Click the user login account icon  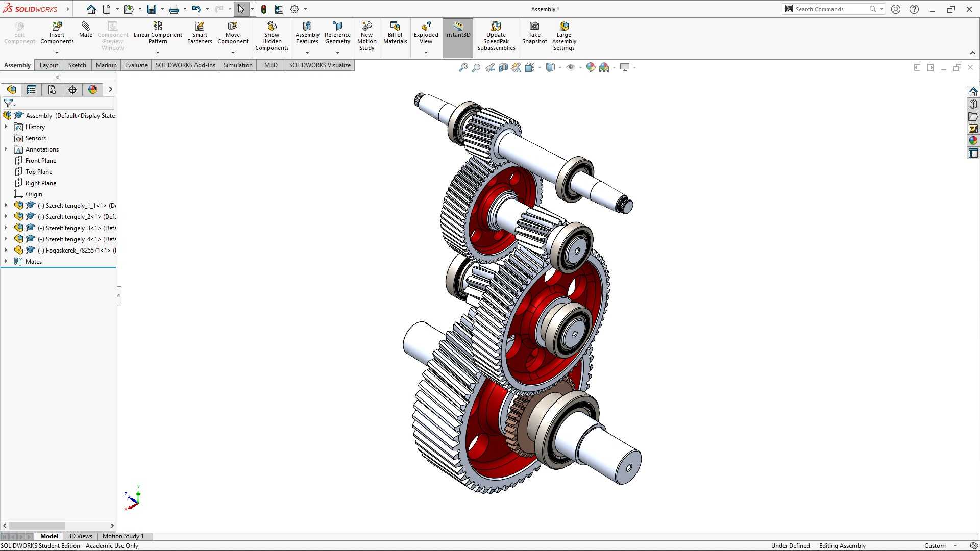click(x=896, y=9)
